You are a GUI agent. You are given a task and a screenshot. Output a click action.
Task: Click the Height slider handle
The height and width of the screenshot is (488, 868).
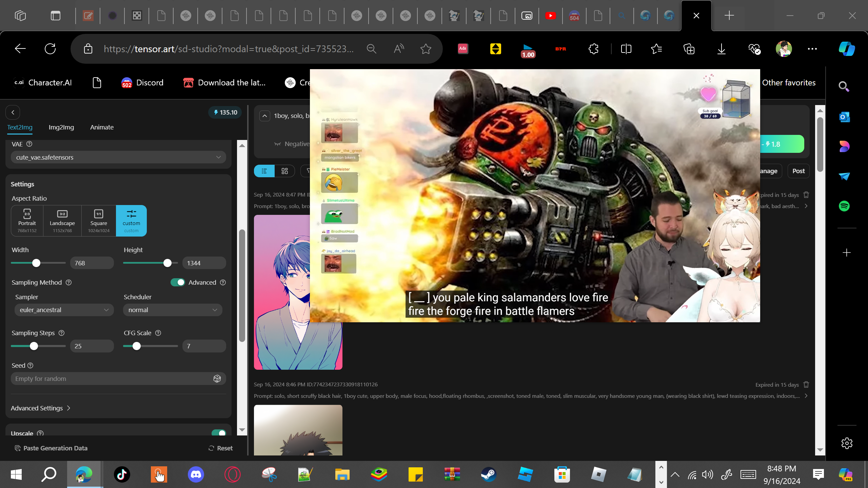point(167,263)
